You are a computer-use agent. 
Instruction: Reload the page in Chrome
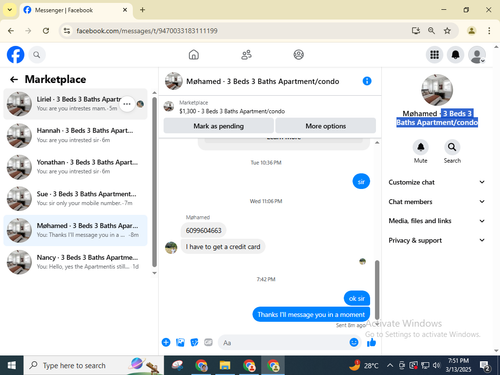pos(46,31)
